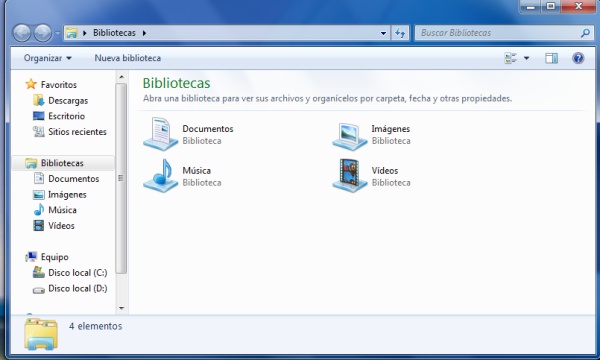This screenshot has height=360, width=600.
Task: Click the Back navigation arrow
Action: tap(21, 33)
